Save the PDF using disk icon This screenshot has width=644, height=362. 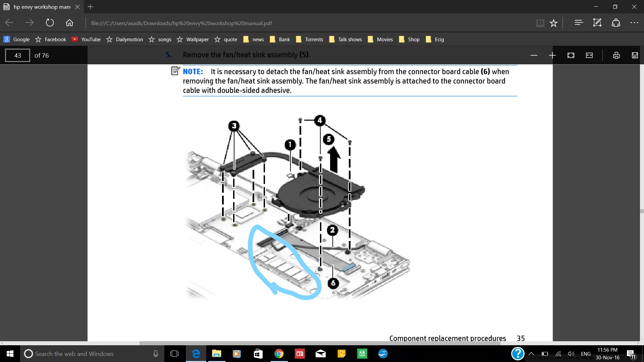(x=635, y=55)
